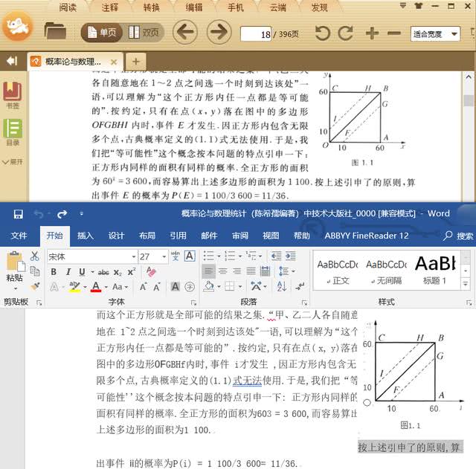Toggle bold formatting in Word
Image resolution: width=476 pixels, height=469 pixels.
[x=54, y=272]
